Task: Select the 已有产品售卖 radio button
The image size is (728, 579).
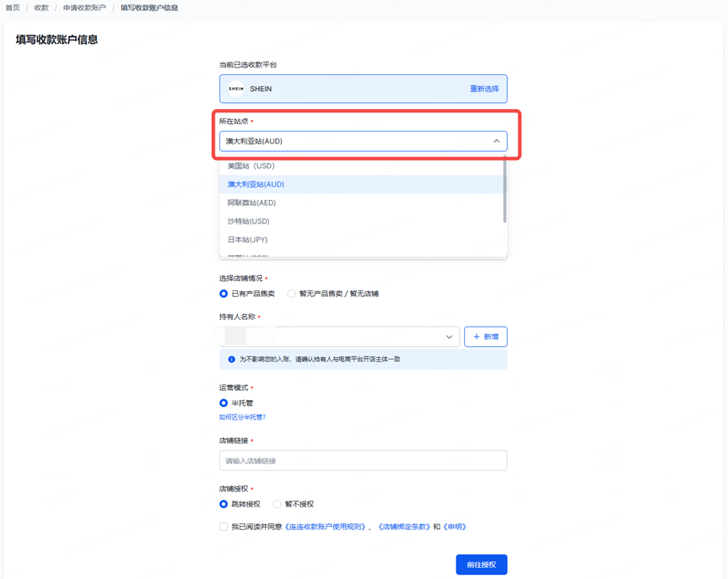Action: [224, 294]
